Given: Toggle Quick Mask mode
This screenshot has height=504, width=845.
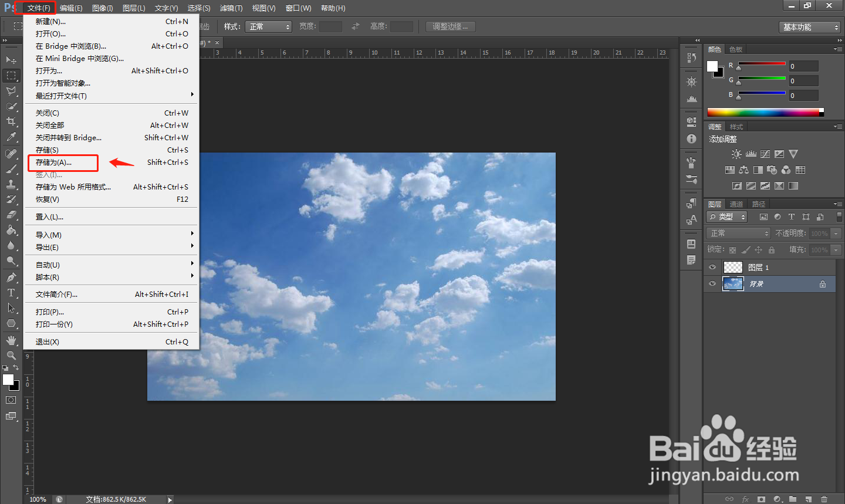Looking at the screenshot, I should point(11,400).
